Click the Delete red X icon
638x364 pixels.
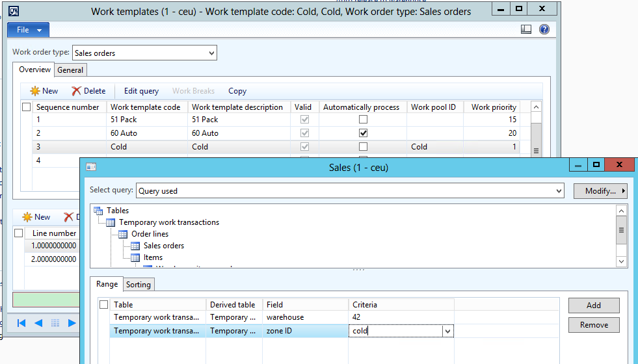[x=77, y=91]
